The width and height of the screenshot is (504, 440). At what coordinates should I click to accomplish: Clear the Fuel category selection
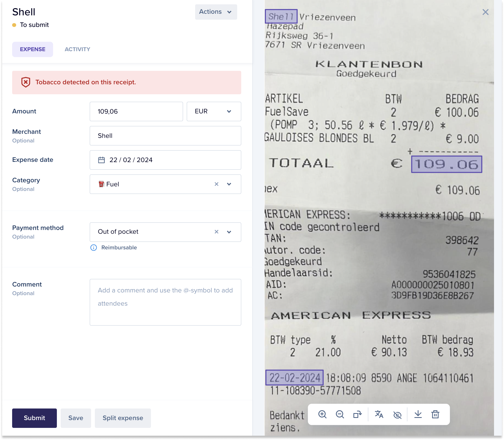[x=216, y=184]
